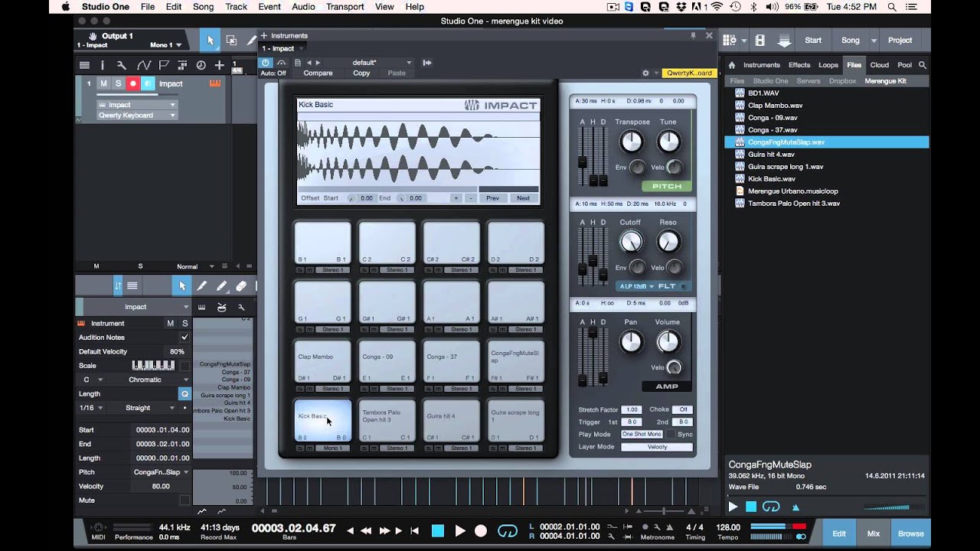Open the Impact instrument dropdown on track

pos(137,105)
